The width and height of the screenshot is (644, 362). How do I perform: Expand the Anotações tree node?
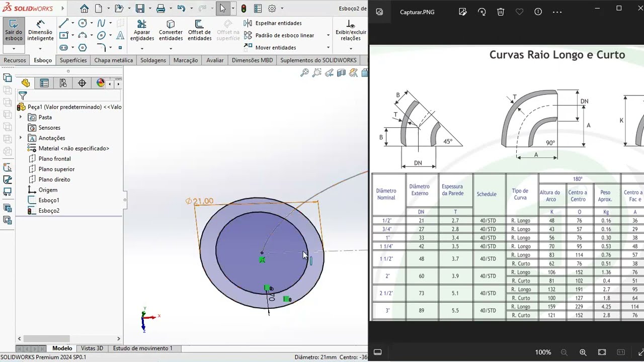[x=21, y=138]
